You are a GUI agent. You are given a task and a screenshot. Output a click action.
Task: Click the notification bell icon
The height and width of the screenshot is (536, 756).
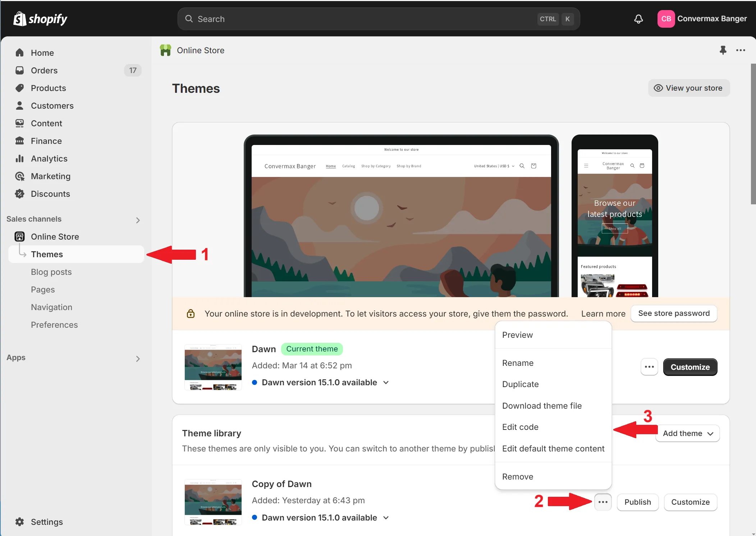(638, 19)
